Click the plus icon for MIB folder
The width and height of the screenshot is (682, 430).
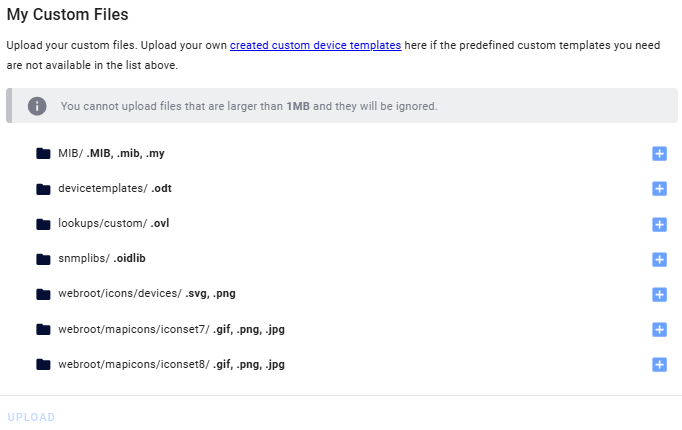[659, 154]
